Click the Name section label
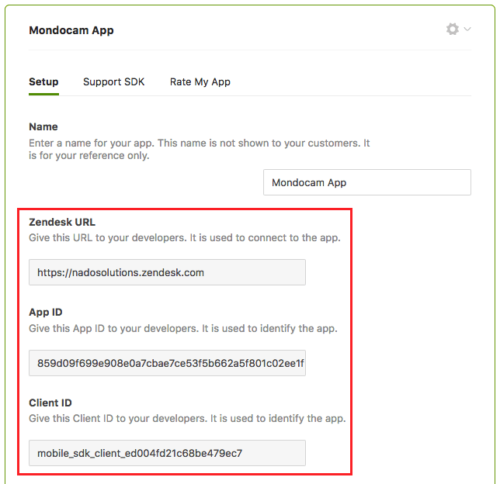The height and width of the screenshot is (484, 500). pyautogui.click(x=43, y=127)
